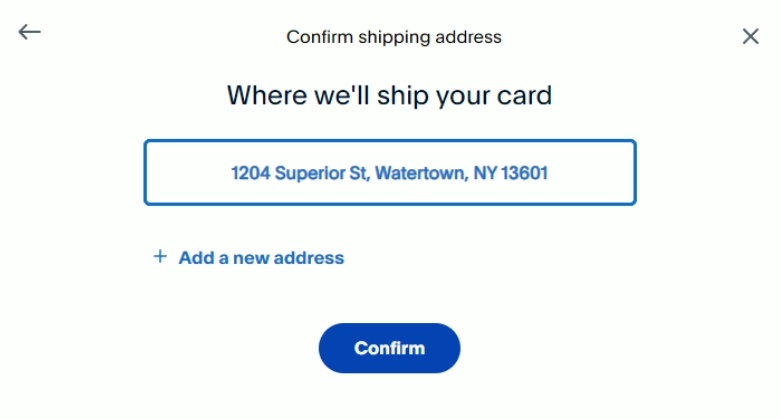Viewport: 781px width, 419px height.
Task: Hit the X to exit address confirmation
Action: [x=750, y=37]
